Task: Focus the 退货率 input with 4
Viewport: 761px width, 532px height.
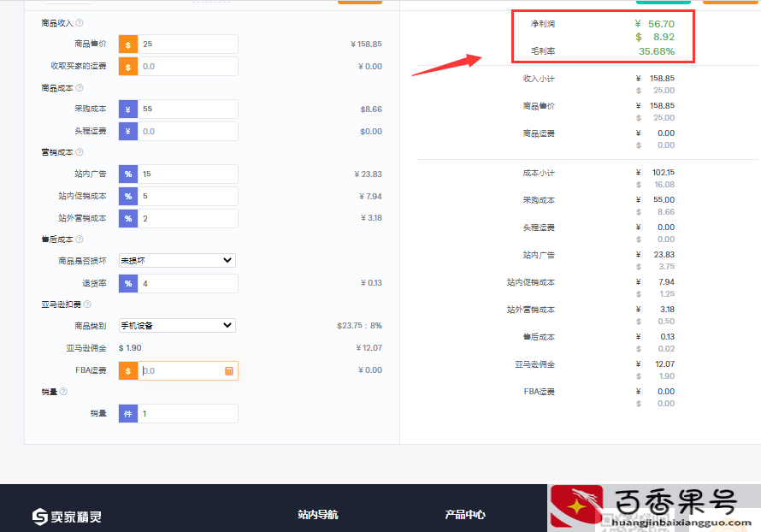Action: click(188, 283)
